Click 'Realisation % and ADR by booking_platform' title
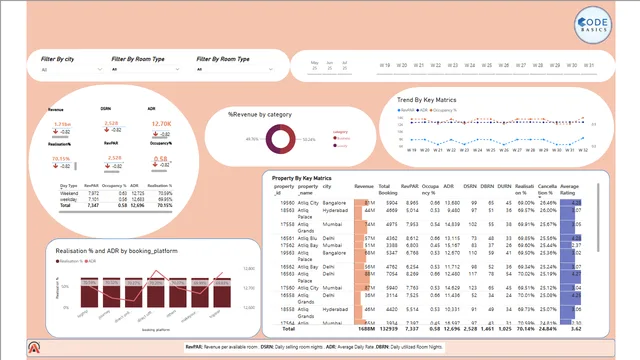 [117, 251]
